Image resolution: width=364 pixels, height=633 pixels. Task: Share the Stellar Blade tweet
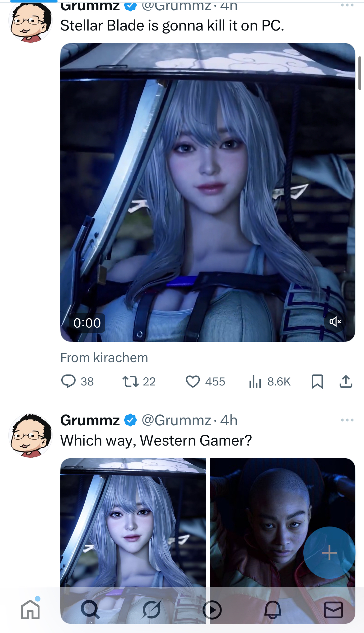346,381
